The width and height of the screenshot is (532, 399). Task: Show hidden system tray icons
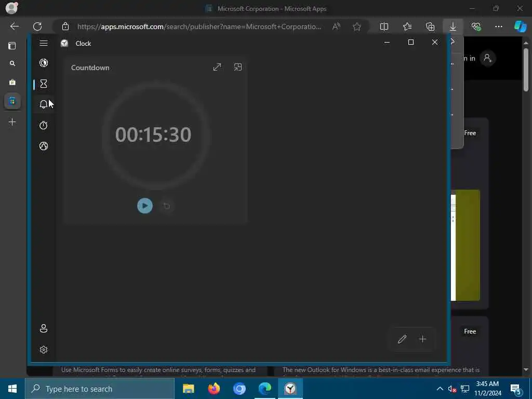tap(440, 389)
